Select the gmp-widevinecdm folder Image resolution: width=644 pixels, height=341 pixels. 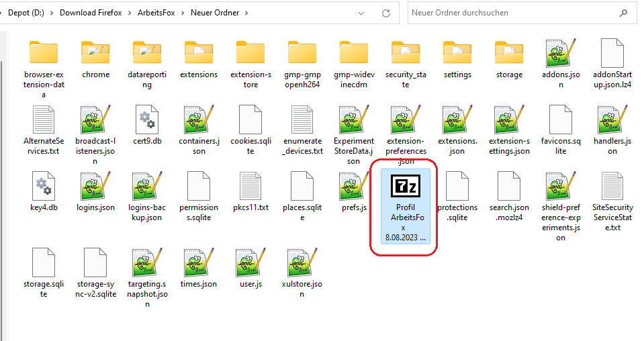click(354, 64)
